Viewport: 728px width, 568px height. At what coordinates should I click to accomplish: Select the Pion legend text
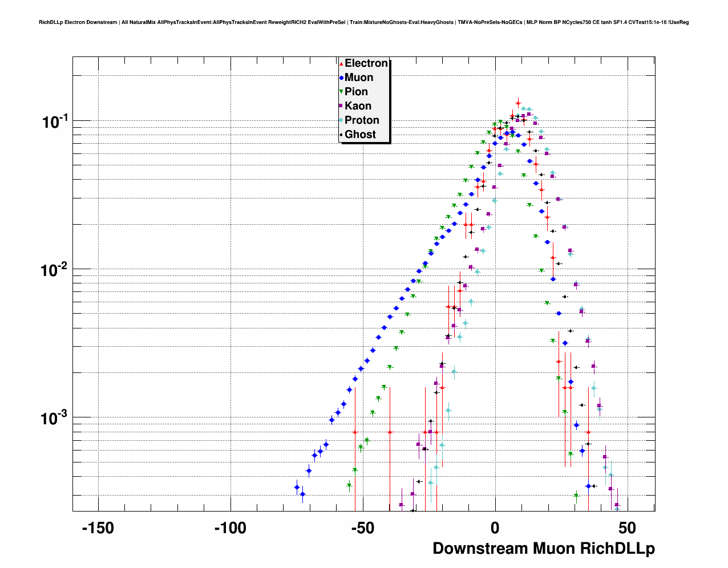[356, 92]
